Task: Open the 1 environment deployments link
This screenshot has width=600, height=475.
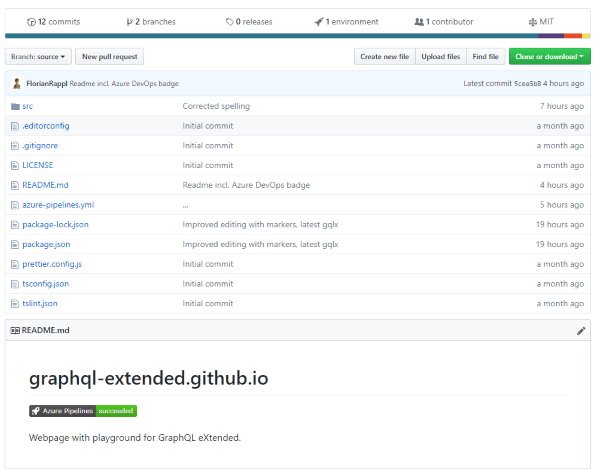Action: click(x=346, y=22)
